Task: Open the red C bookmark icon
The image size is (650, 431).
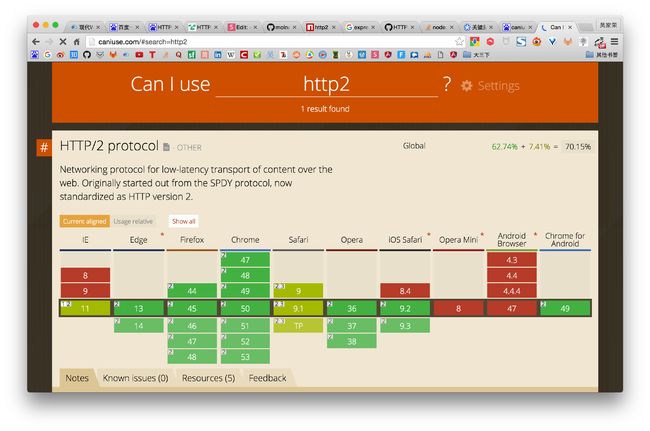Action: coord(244,55)
